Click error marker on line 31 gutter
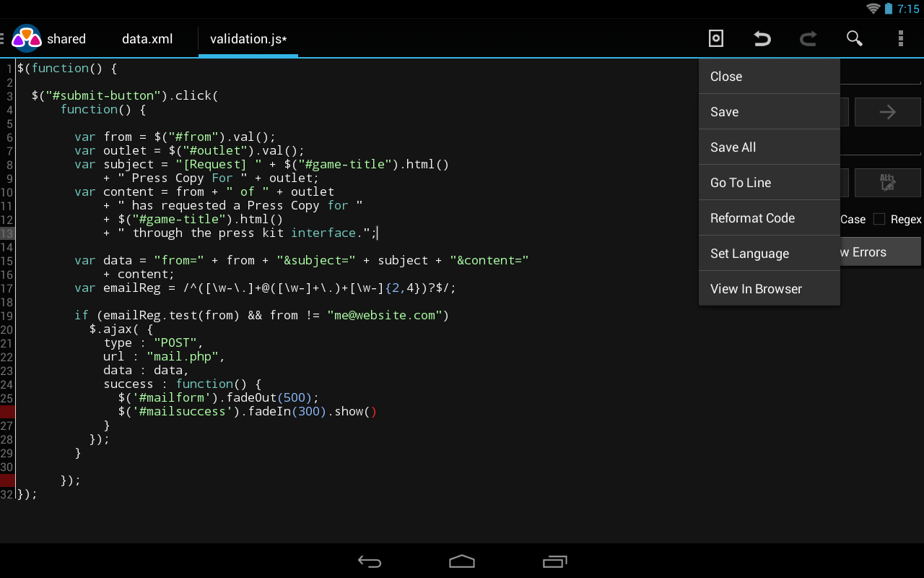This screenshot has width=924, height=578. tap(7, 480)
